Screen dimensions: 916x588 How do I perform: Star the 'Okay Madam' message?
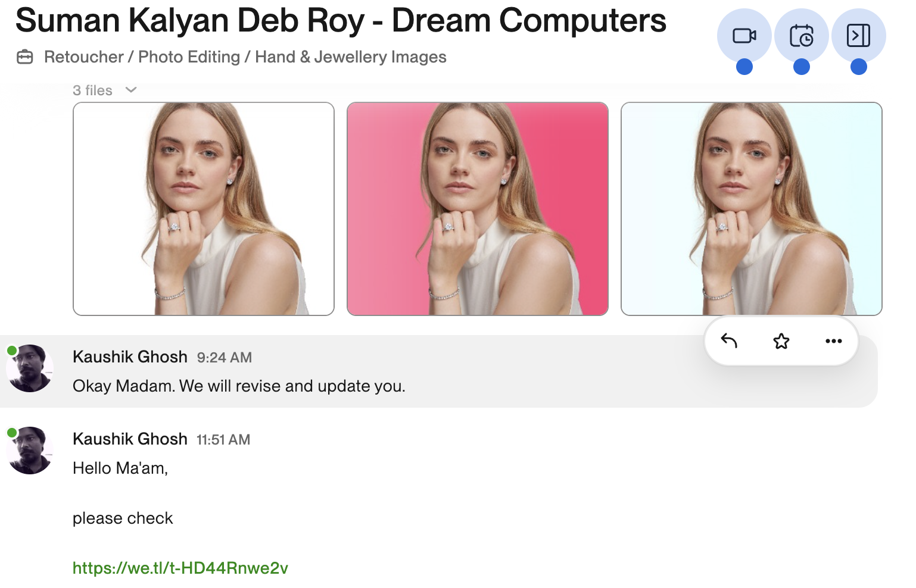tap(781, 341)
